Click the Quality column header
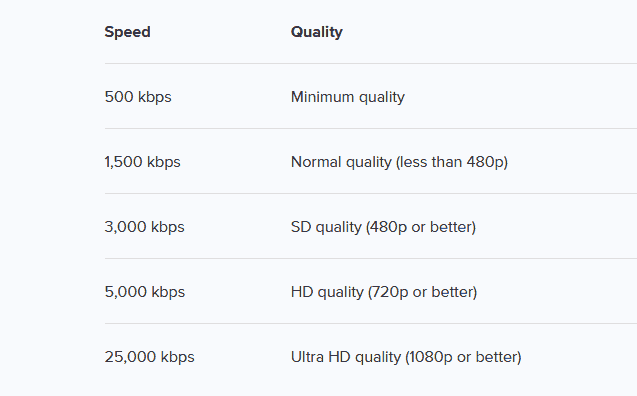This screenshot has width=637, height=396. [317, 32]
